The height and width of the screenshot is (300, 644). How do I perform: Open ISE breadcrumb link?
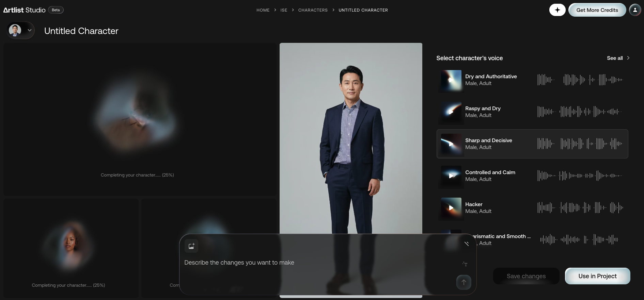[284, 10]
